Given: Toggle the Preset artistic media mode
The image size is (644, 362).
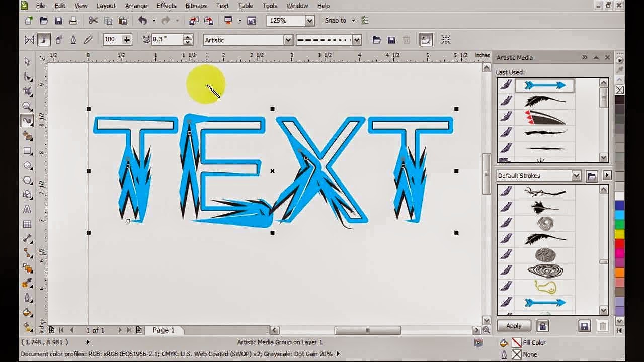Looking at the screenshot, I should 29,40.
